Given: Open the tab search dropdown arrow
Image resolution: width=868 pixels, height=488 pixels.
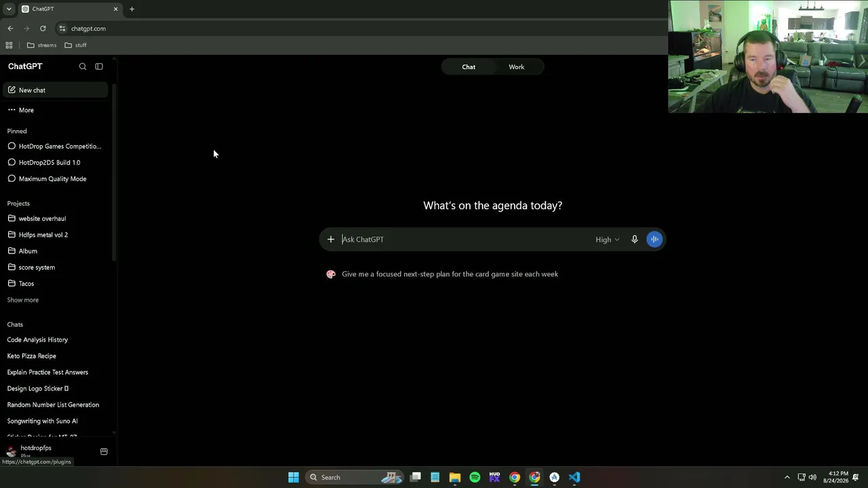Looking at the screenshot, I should click(x=9, y=9).
